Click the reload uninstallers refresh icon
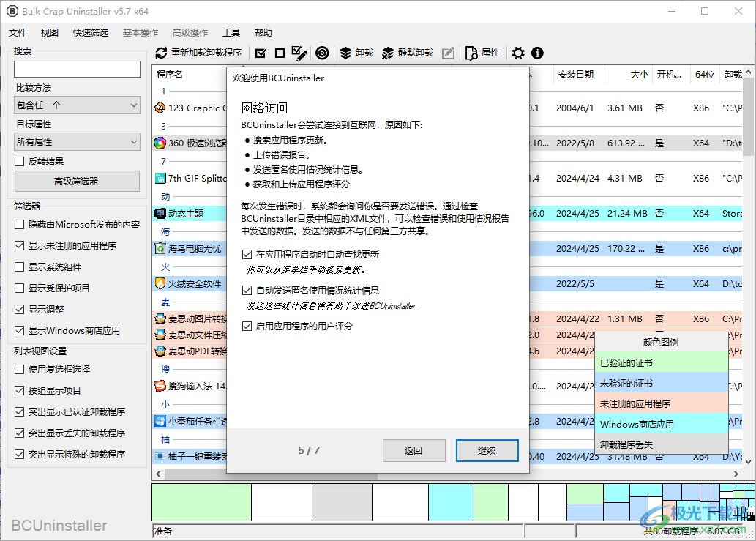 (x=160, y=53)
